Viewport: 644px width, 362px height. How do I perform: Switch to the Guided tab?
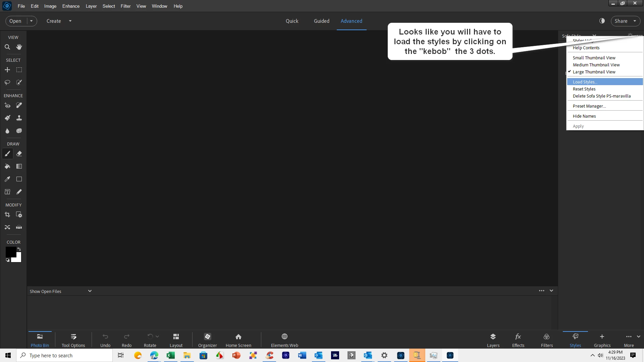click(x=321, y=21)
